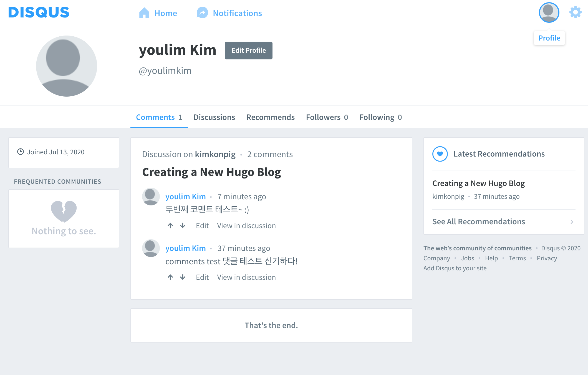Click the 37 minutes ago comment timestamp
Viewport: 588px width, 375px height.
[244, 248]
